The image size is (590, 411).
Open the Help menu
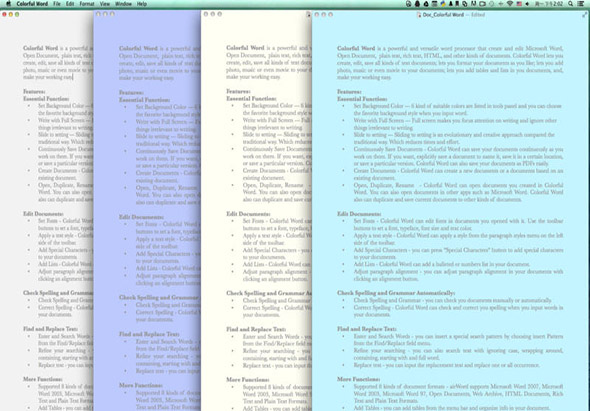coord(141,4)
